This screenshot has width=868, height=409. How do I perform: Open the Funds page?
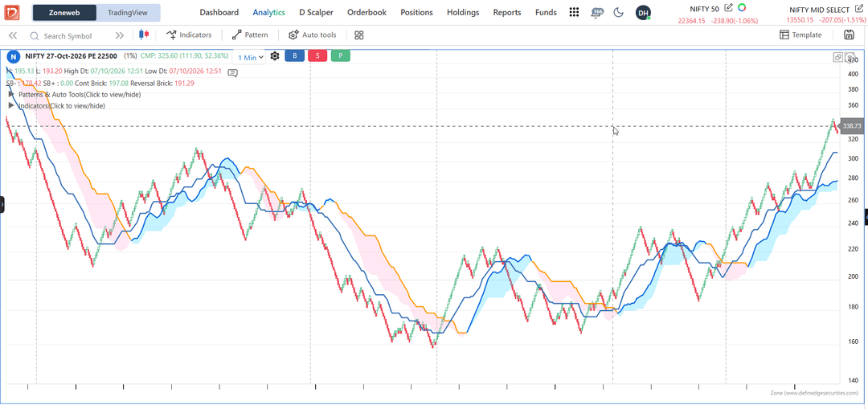(x=546, y=12)
